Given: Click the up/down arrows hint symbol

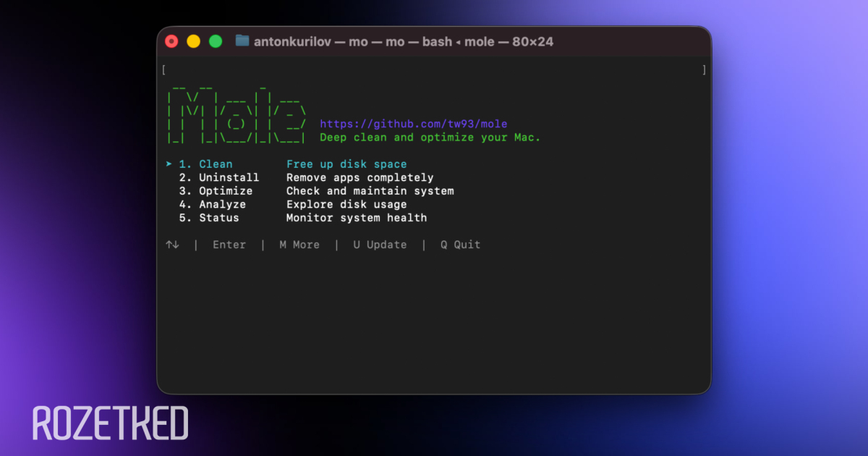Looking at the screenshot, I should [172, 245].
